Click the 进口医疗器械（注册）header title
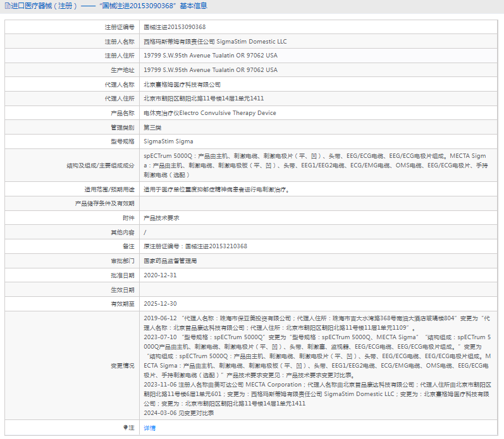 [43, 6]
